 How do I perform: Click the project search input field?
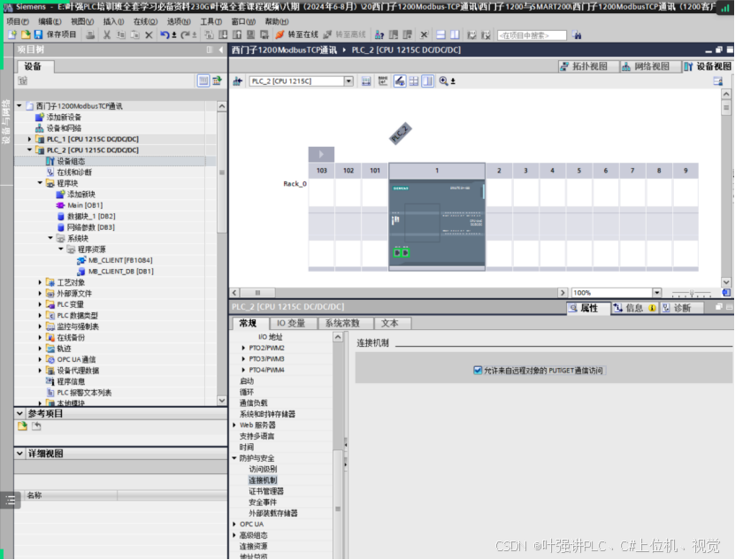point(532,35)
